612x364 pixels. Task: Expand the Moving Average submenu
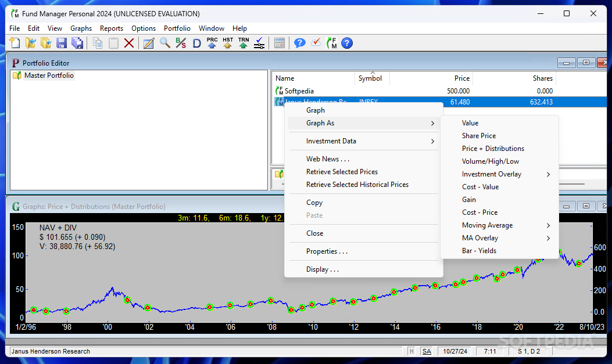click(500, 225)
